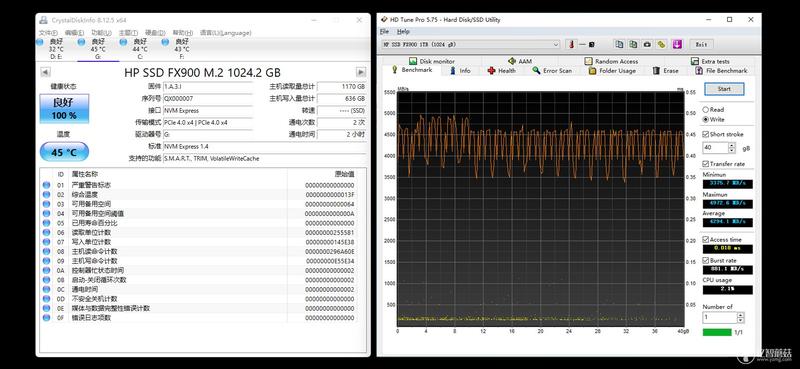Toggle the Short stroke checkbox
This screenshot has width=800, height=369.
(x=706, y=134)
